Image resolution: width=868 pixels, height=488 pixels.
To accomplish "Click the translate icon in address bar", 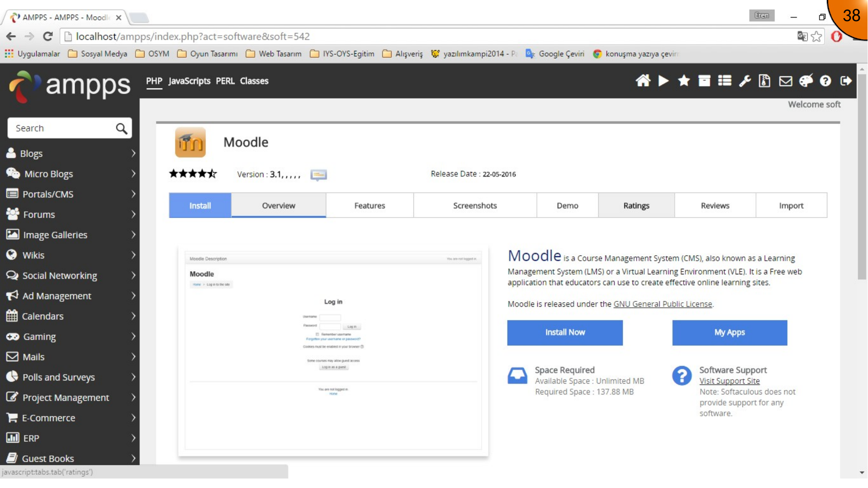I will pyautogui.click(x=802, y=36).
